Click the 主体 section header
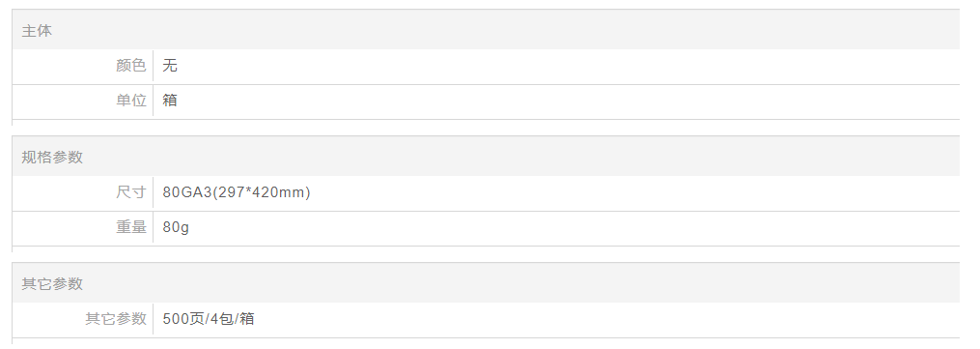The image size is (980, 349). [37, 31]
